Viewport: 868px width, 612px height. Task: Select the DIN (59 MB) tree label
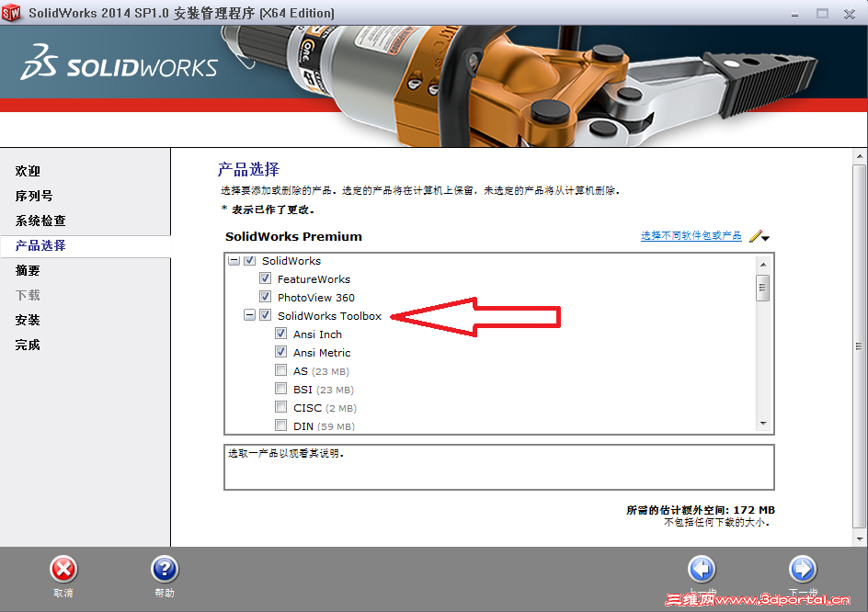click(x=325, y=426)
